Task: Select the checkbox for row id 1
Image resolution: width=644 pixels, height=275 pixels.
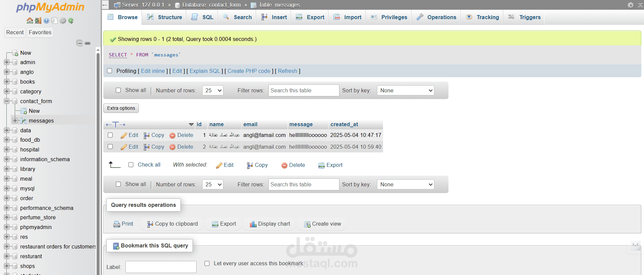Action: point(110,135)
